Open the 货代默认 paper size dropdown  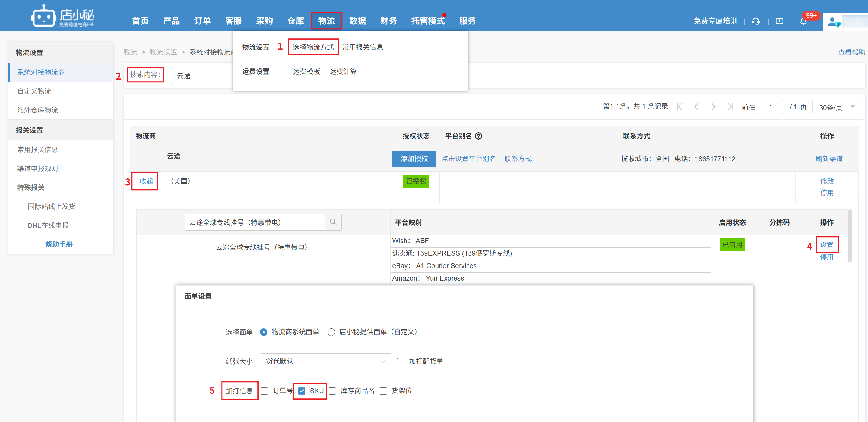pyautogui.click(x=325, y=361)
